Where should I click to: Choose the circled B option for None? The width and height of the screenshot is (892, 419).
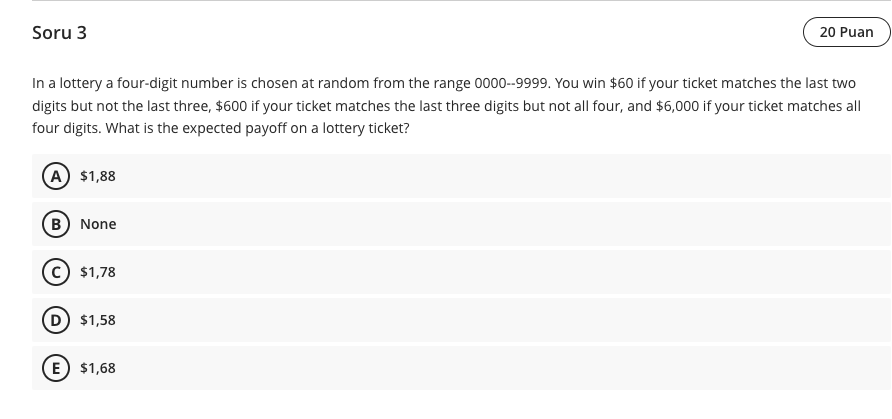coord(56,224)
